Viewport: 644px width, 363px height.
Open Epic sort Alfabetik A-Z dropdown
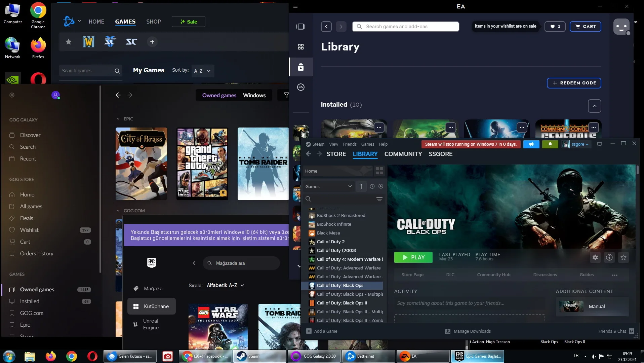click(226, 285)
